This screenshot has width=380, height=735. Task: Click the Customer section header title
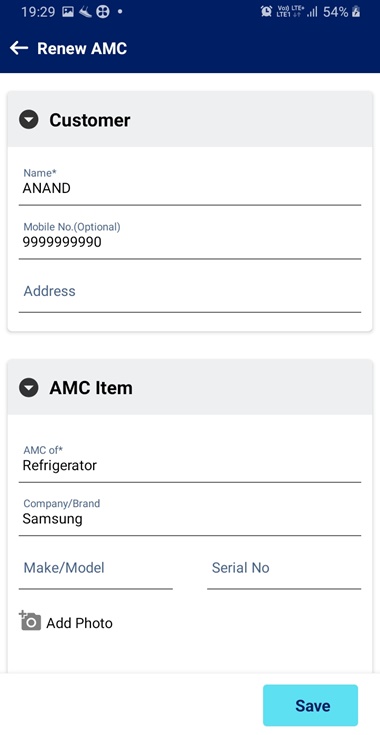90,120
